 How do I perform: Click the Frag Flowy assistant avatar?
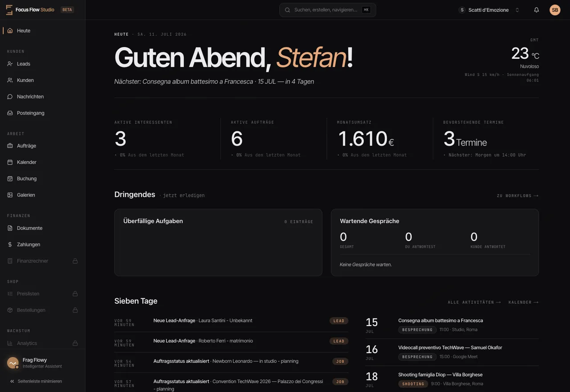[x=13, y=363]
